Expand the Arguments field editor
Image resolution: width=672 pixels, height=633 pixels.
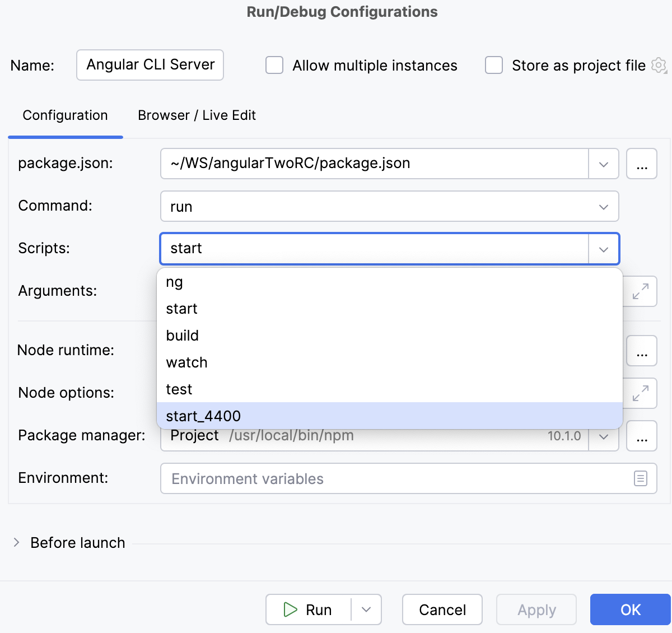click(x=642, y=291)
